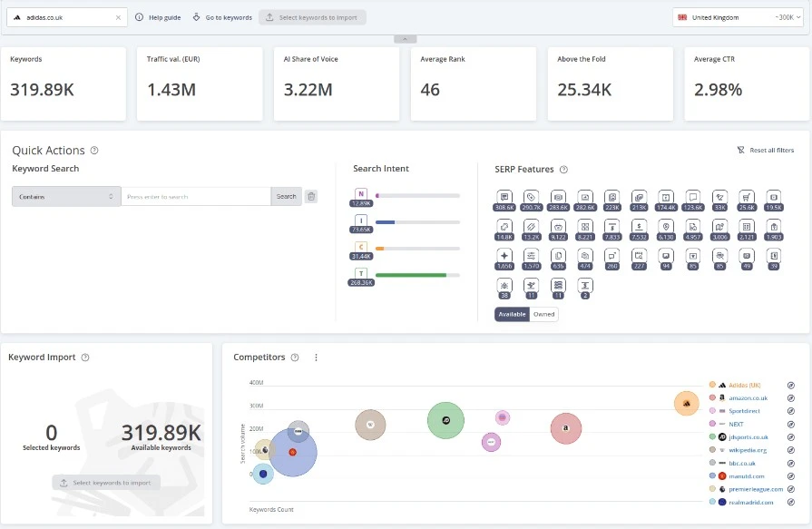Image resolution: width=812 pixels, height=529 pixels.
Task: Click the Traffic val. (EUR) 1.43M card
Action: [200, 84]
